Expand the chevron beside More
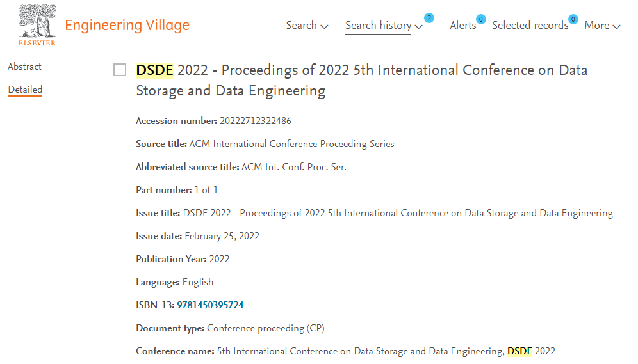 [617, 27]
